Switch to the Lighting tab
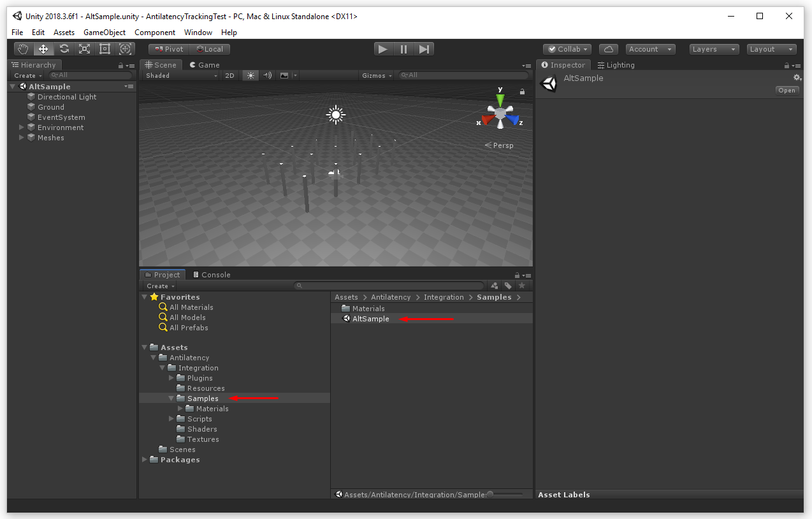The height and width of the screenshot is (519, 812). (616, 65)
